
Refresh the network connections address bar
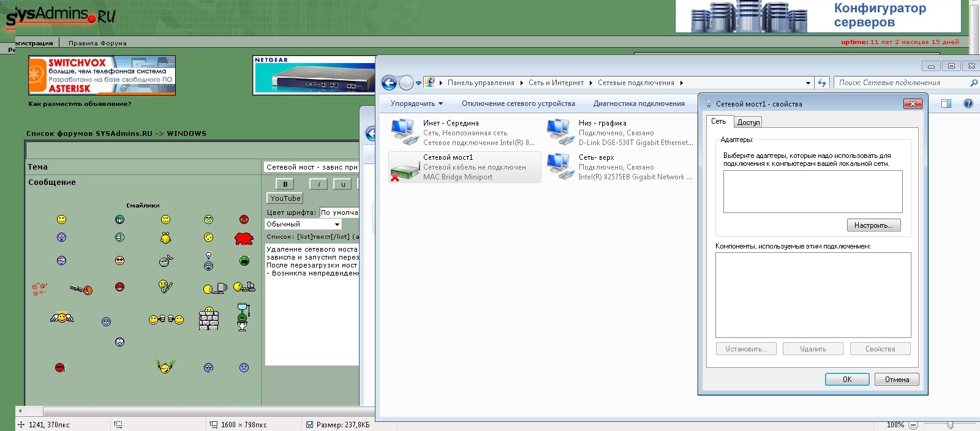pyautogui.click(x=822, y=83)
